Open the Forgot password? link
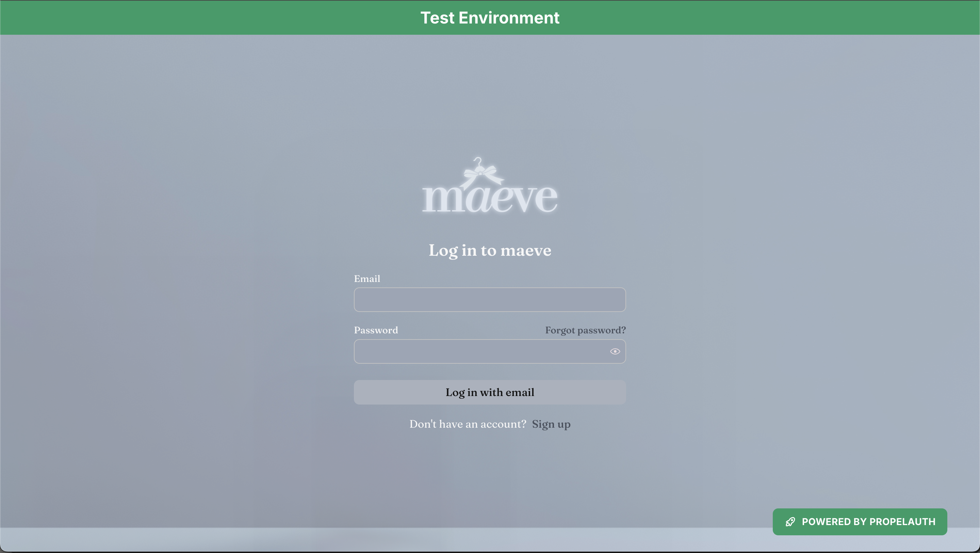The height and width of the screenshot is (553, 980). pyautogui.click(x=585, y=330)
